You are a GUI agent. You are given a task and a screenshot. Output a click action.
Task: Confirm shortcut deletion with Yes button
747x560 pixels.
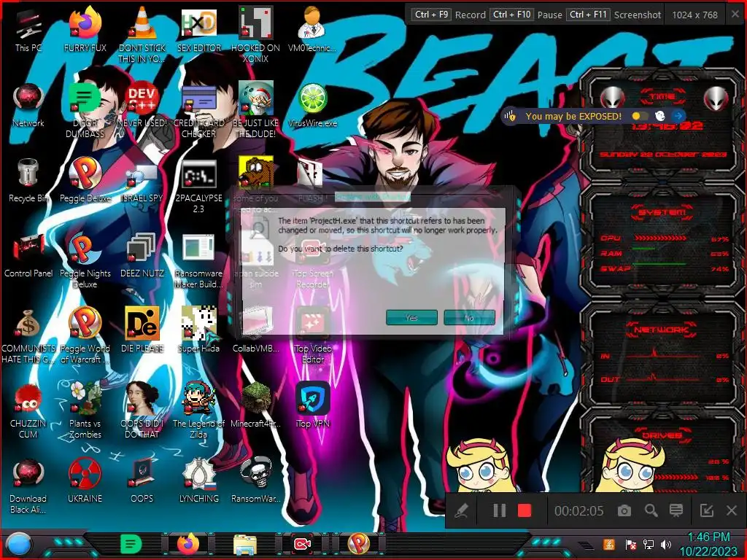tap(411, 318)
